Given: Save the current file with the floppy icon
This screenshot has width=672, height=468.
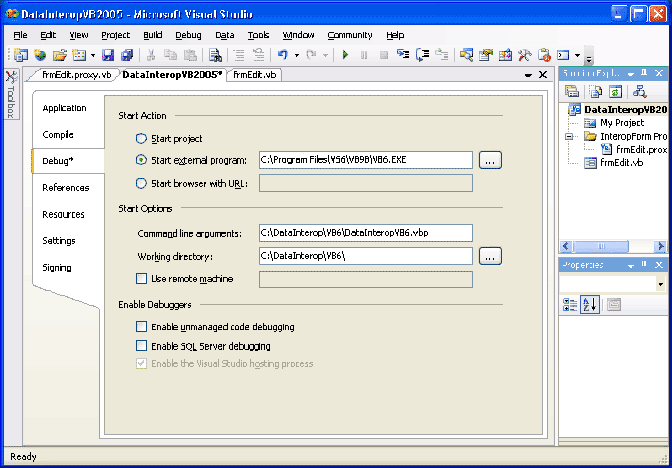Looking at the screenshot, I should (108, 55).
